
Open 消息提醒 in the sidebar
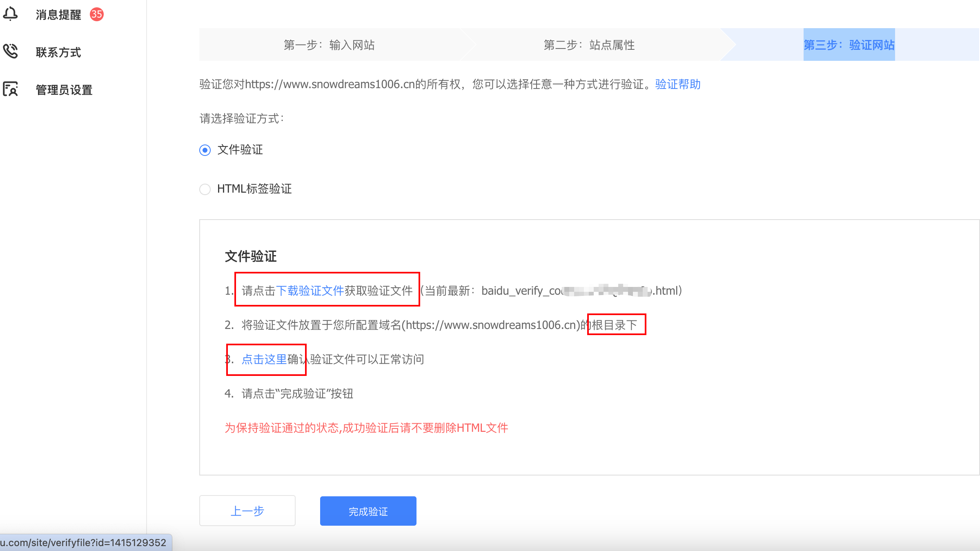[x=58, y=15]
